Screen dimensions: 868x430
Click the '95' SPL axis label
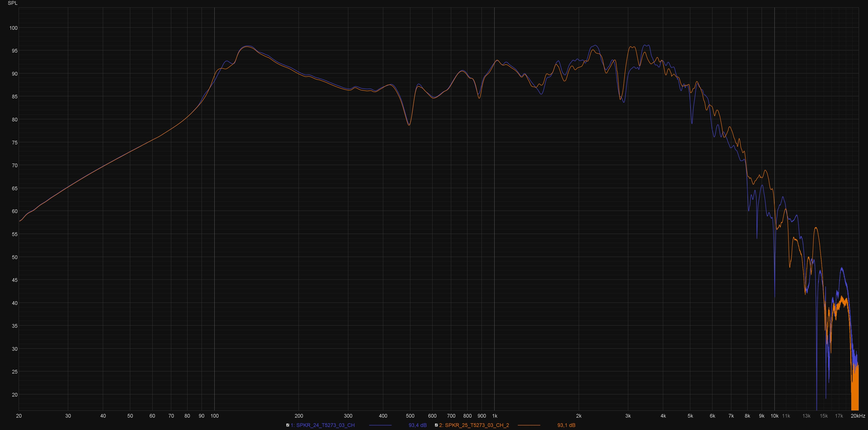15,51
